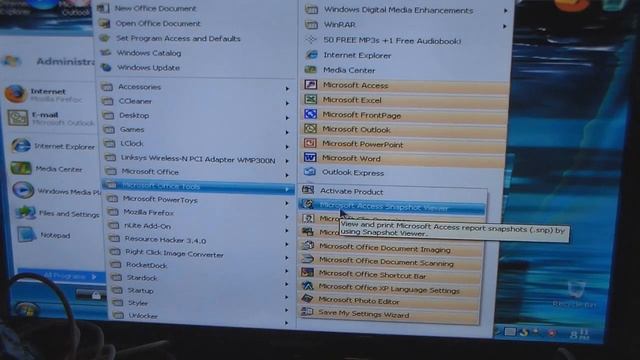The width and height of the screenshot is (640, 360).
Task: Launch Microsoft PowerPoint icon
Action: point(310,143)
